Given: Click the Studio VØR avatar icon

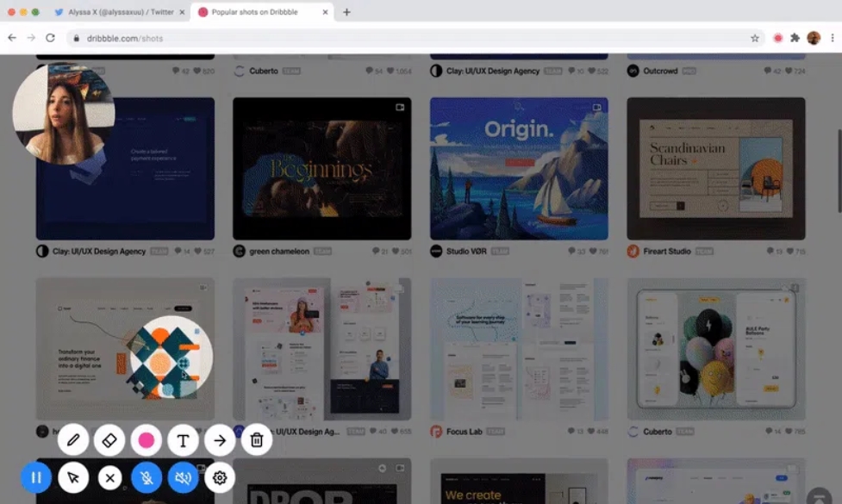Looking at the screenshot, I should point(436,252).
